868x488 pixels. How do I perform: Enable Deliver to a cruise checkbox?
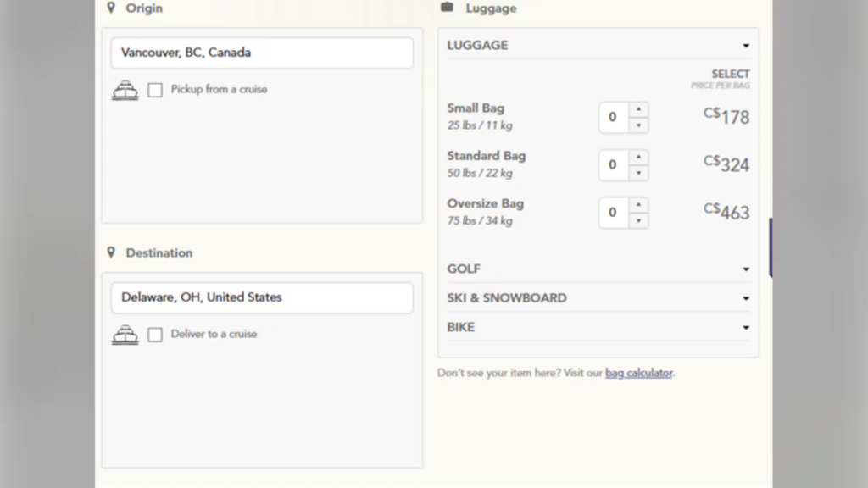click(155, 334)
